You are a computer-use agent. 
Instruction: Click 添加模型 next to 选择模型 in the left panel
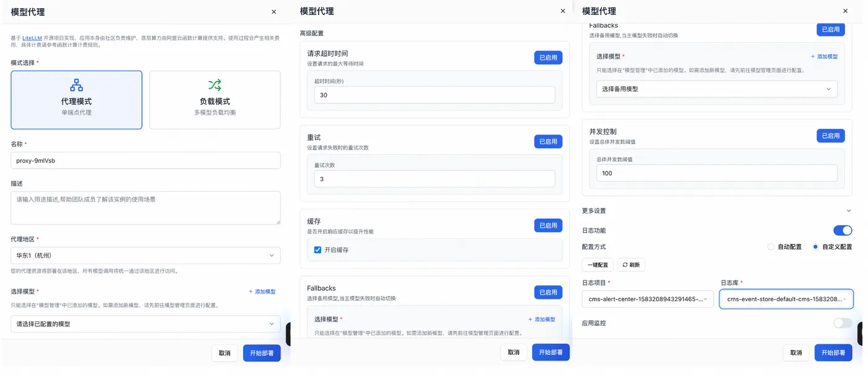coord(262,292)
